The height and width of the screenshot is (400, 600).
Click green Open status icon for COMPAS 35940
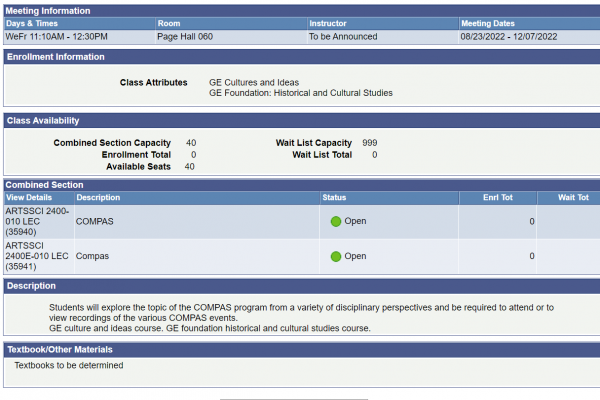(336, 221)
